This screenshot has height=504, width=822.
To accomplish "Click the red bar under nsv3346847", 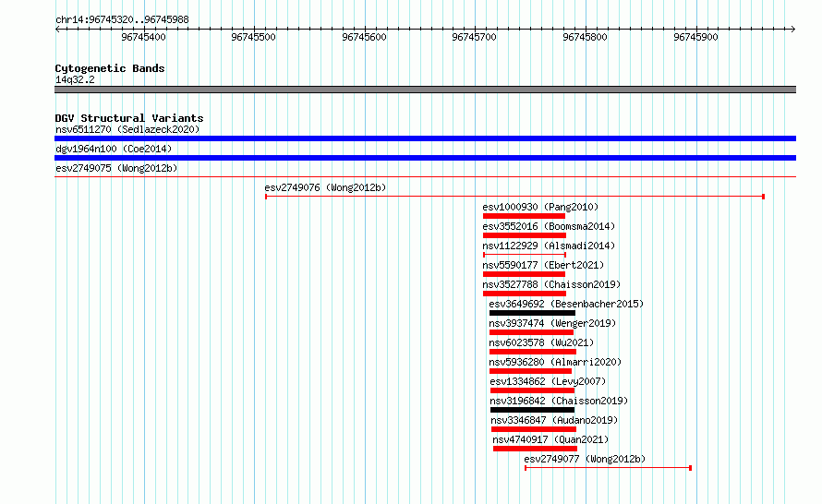I will click(x=534, y=429).
